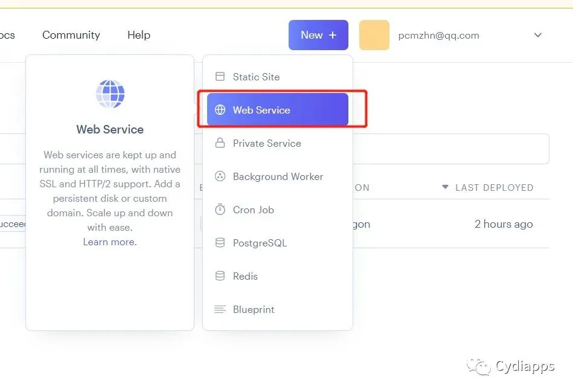Screen dimensions: 573x392
Task: Toggle the LAST DEPLOYED sort arrow
Action: pos(445,187)
